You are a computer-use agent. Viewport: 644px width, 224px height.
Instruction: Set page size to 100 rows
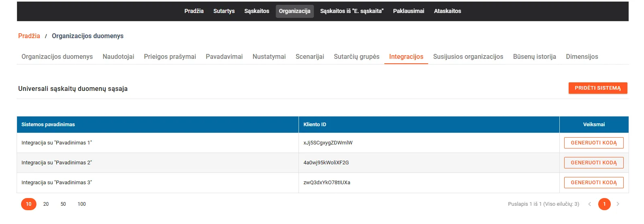pos(81,204)
